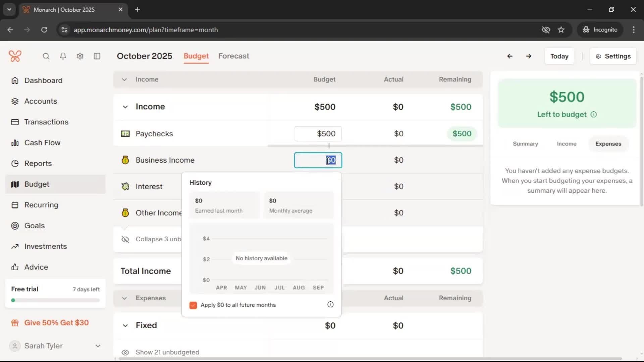The width and height of the screenshot is (644, 362).
Task: Select the Summary tab in side panel
Action: 525,144
